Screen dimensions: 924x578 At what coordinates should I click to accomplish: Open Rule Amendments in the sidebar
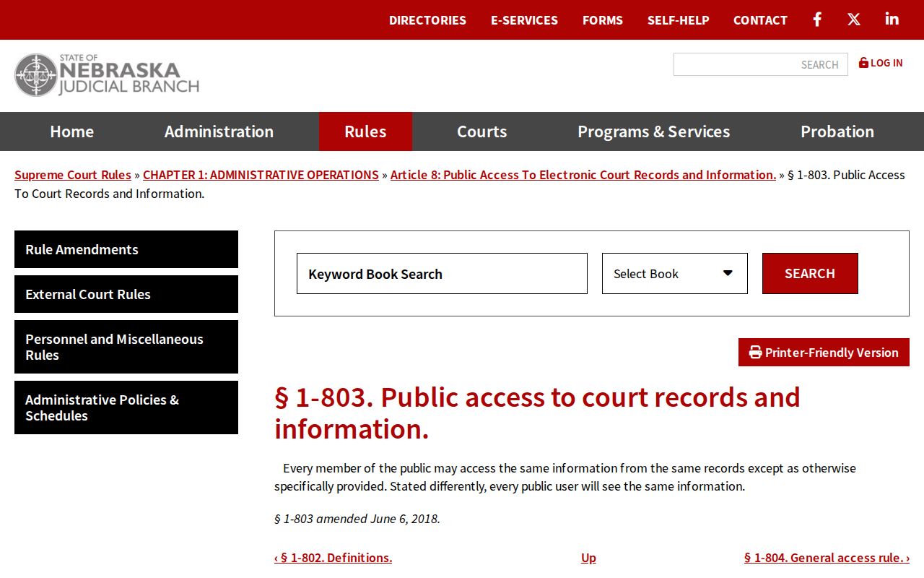[126, 249]
